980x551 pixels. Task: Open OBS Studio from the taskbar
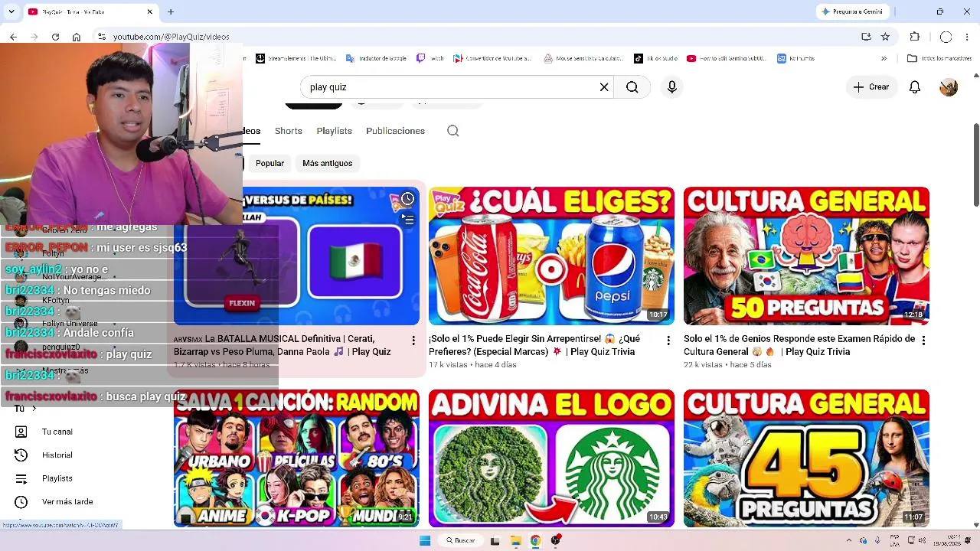[x=556, y=540]
